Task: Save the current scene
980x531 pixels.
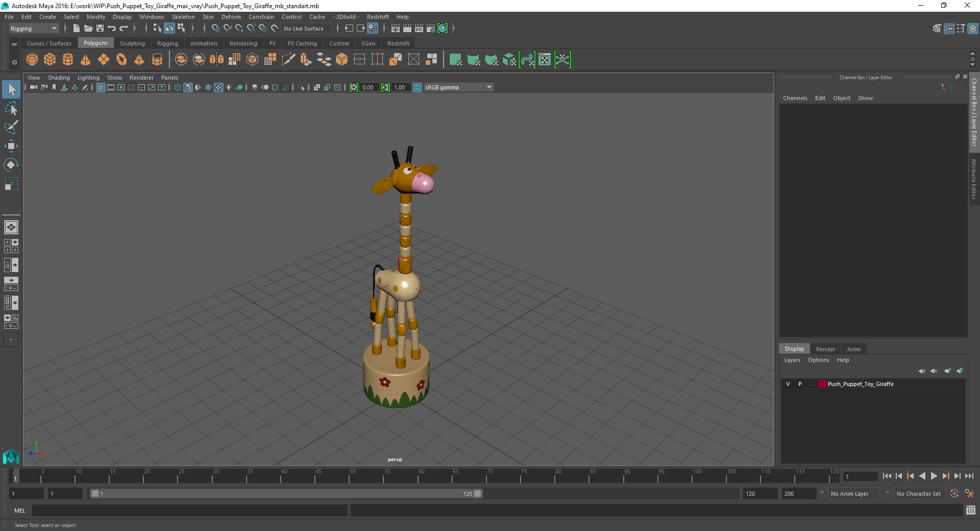Action: click(x=100, y=29)
